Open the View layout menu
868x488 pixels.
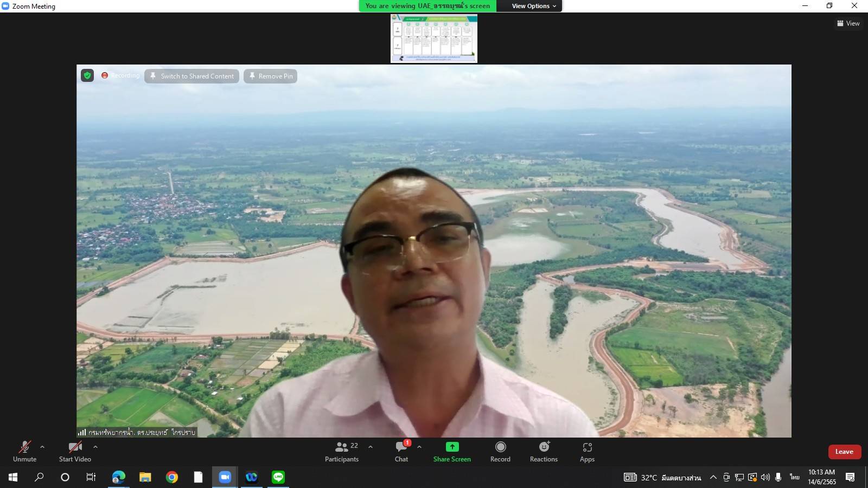pos(848,23)
